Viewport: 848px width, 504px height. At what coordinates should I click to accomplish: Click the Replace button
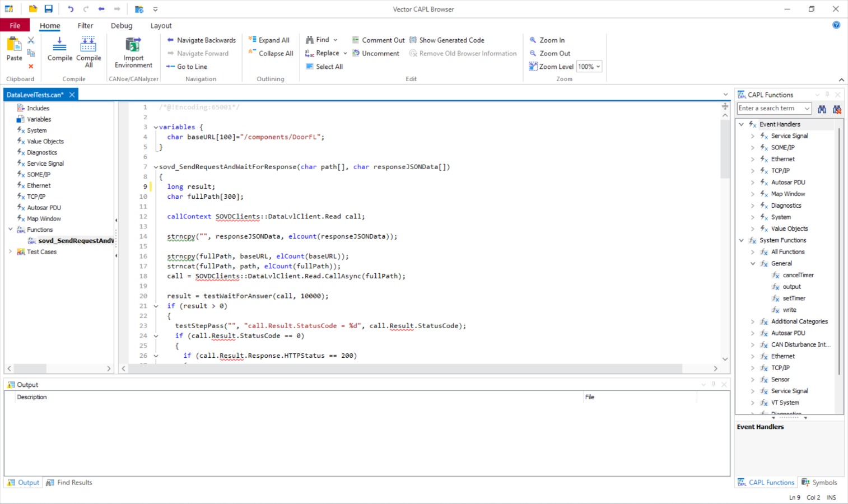(323, 53)
